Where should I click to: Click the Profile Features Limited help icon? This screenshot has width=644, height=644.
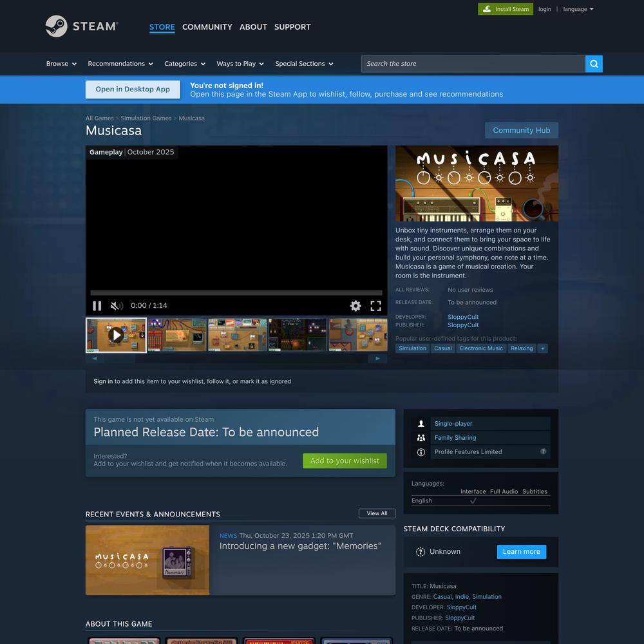(544, 451)
